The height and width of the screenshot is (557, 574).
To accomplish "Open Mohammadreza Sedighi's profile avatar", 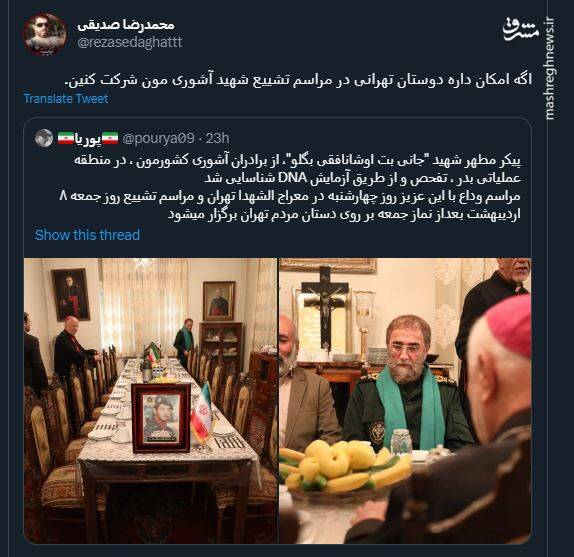I will point(45,34).
